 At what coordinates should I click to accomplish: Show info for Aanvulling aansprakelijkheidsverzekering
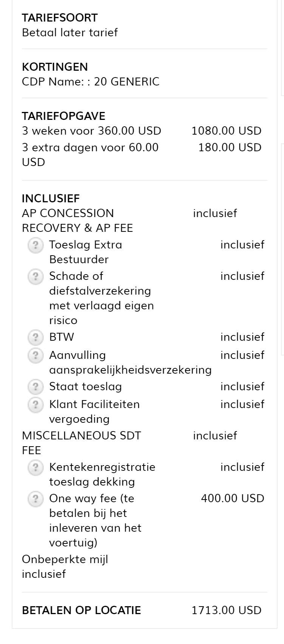tap(35, 355)
